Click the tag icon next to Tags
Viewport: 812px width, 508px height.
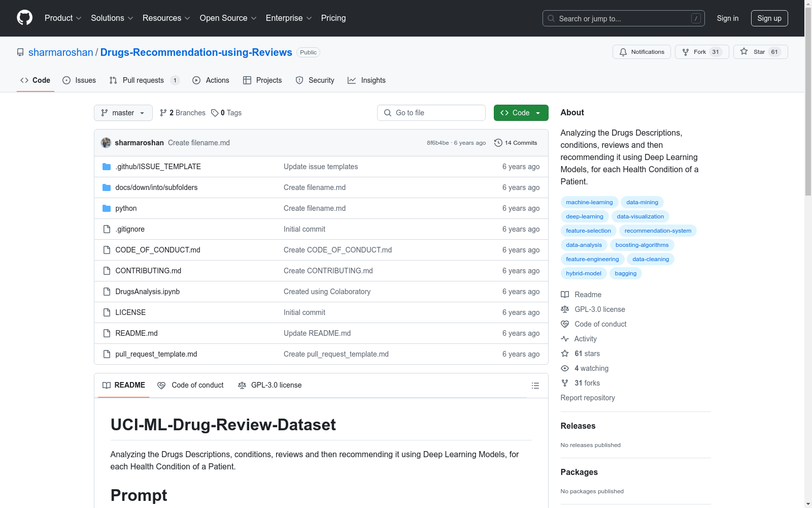point(215,113)
